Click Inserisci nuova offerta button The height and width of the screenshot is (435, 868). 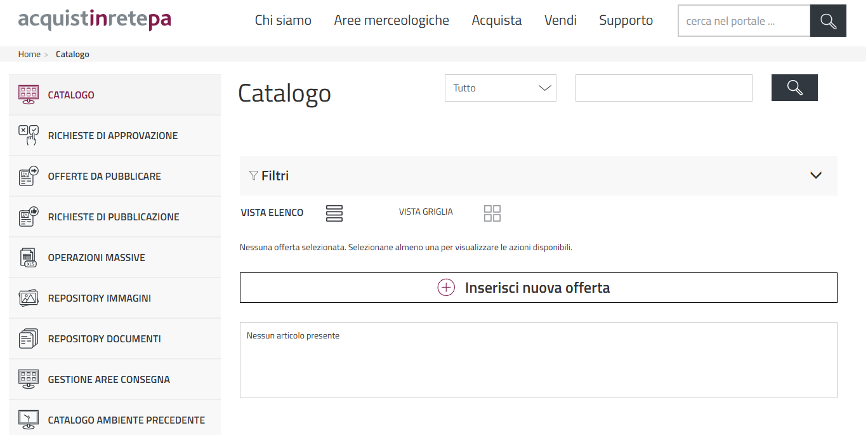538,288
